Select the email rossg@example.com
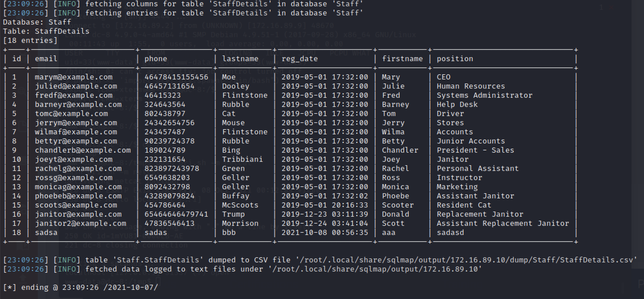The image size is (644, 299). point(74,178)
